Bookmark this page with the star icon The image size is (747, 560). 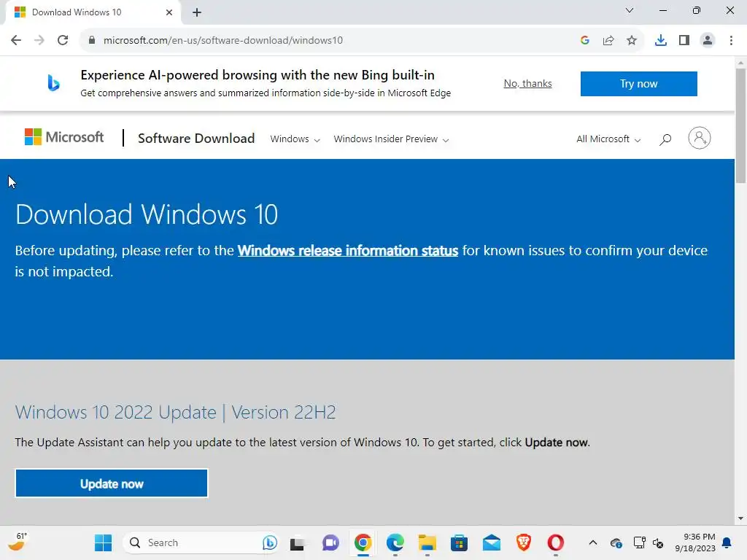point(632,41)
